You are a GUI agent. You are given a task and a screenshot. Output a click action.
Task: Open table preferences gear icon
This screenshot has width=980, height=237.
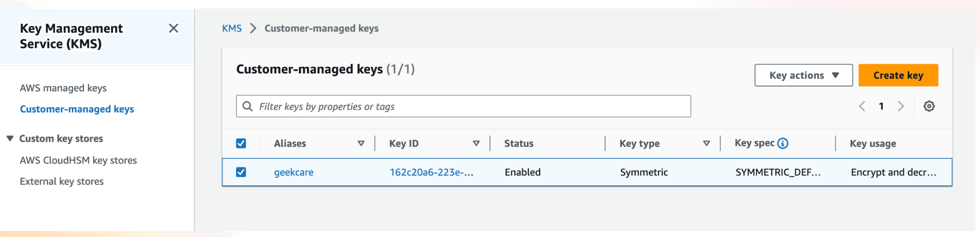pyautogui.click(x=929, y=106)
